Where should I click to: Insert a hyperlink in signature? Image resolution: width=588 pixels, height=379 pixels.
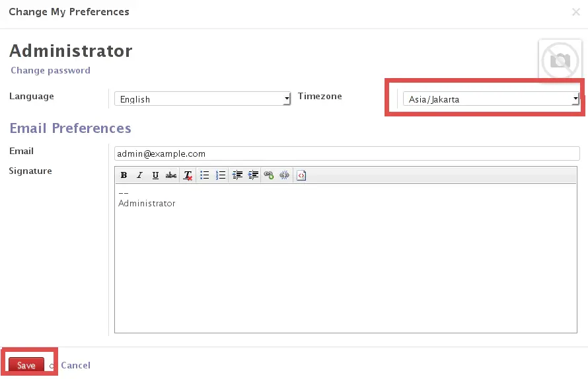pos(268,175)
